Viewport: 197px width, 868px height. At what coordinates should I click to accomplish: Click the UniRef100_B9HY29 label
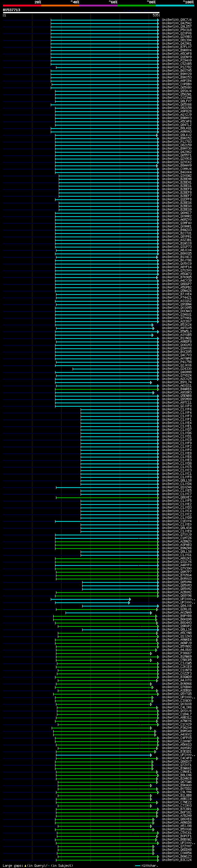[176, 74]
